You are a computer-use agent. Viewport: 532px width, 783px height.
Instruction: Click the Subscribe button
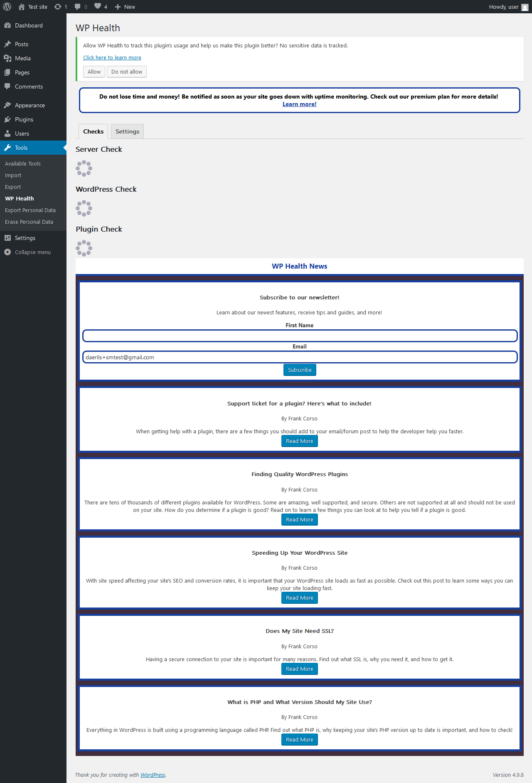point(300,370)
